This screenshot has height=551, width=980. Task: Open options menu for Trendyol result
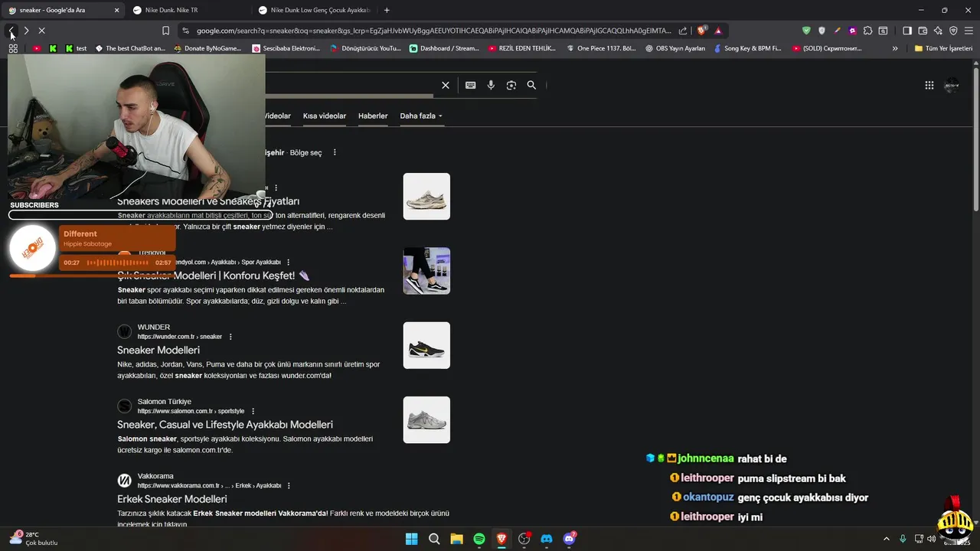pos(289,262)
